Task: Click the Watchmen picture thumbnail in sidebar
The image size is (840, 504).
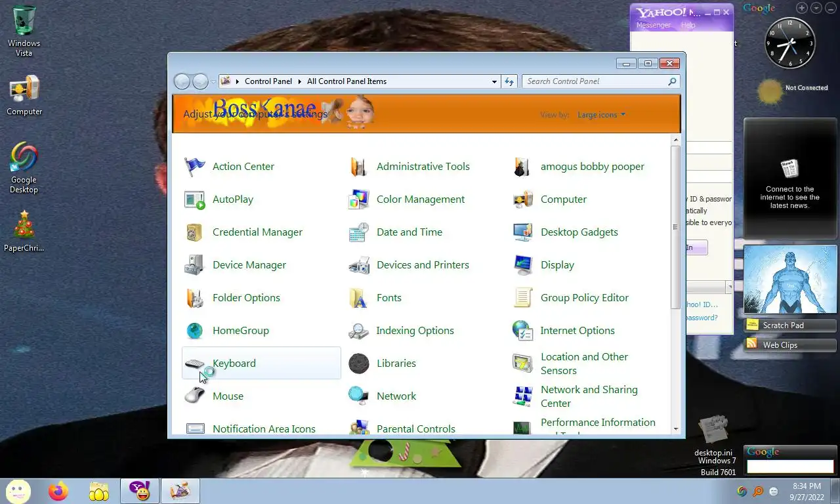Action: click(790, 280)
